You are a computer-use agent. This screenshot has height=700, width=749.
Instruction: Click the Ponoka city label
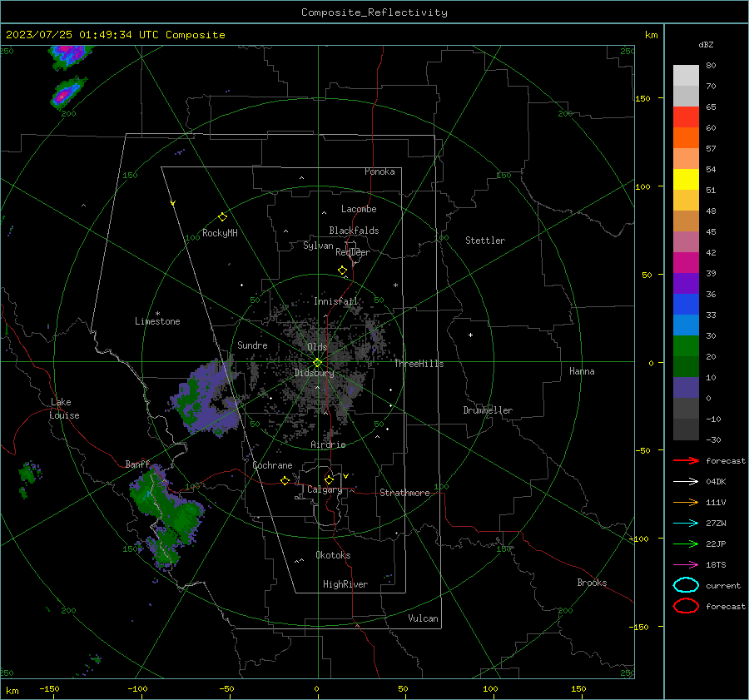379,171
